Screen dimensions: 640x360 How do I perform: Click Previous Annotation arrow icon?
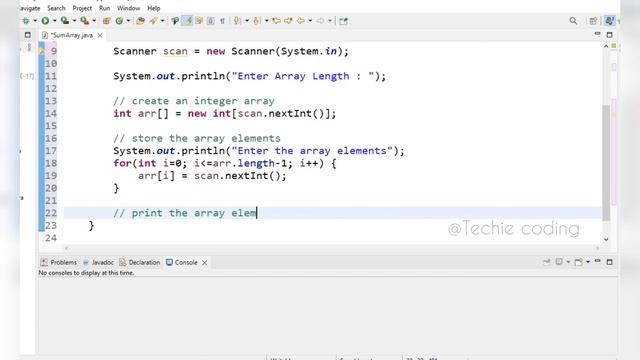coord(257,21)
